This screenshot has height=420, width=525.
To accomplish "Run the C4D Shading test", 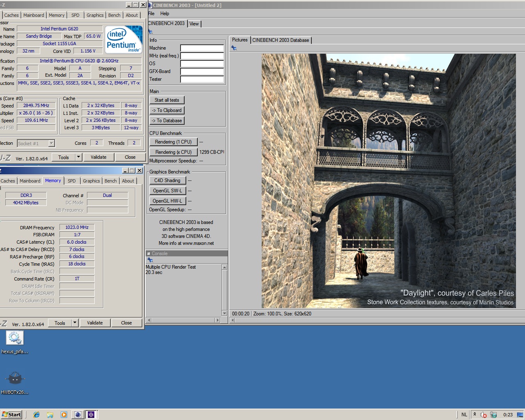I will pyautogui.click(x=167, y=180).
